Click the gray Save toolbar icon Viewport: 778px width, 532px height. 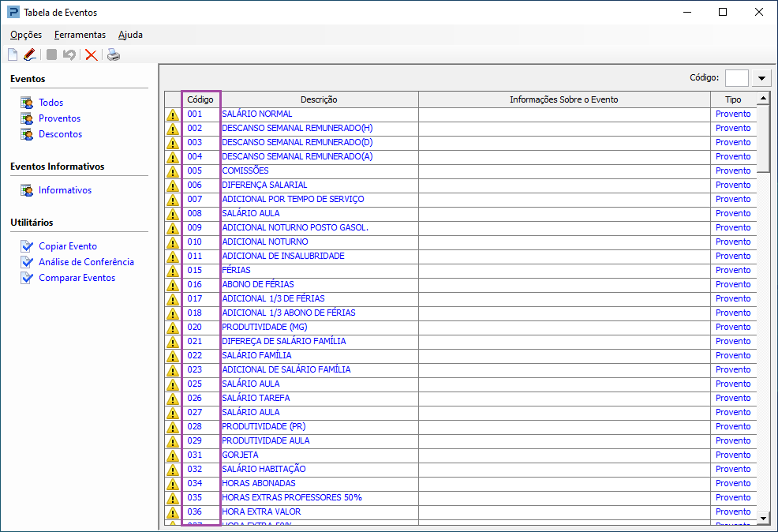tap(51, 54)
